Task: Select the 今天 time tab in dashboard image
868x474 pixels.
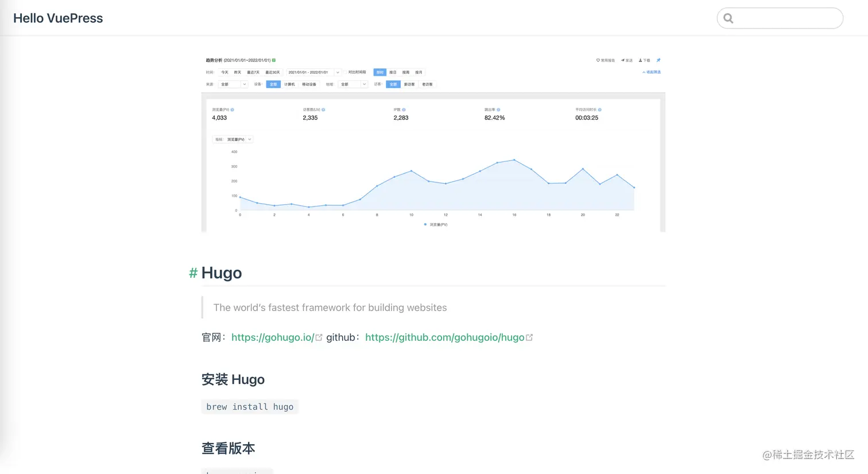Action: 224,72
